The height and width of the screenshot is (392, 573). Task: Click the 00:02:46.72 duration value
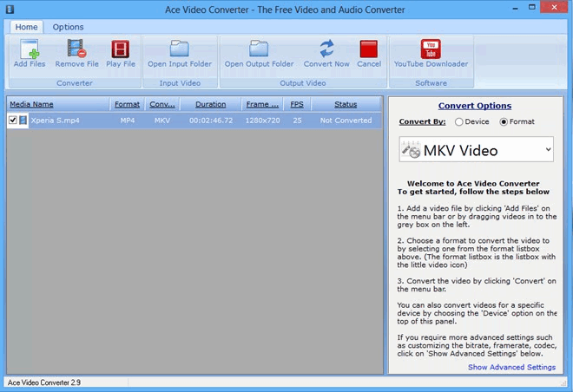[211, 121]
